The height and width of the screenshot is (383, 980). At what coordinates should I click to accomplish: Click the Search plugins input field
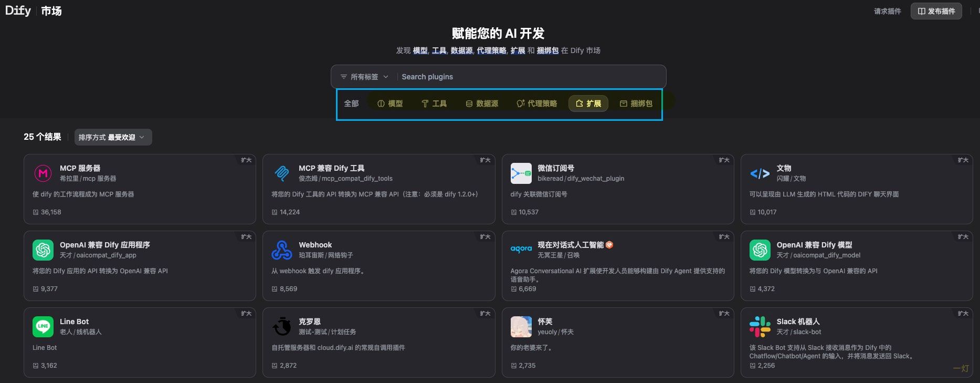point(530,77)
